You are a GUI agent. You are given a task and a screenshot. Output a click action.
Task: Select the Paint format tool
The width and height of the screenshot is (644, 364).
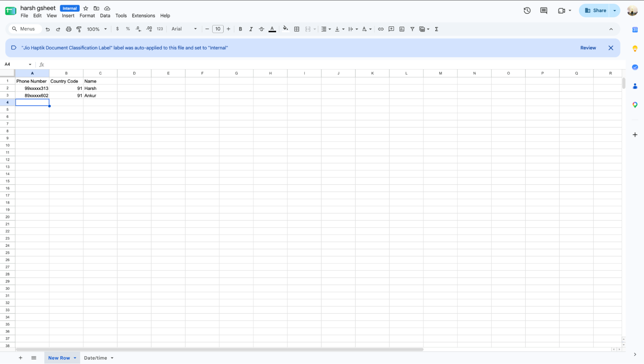pyautogui.click(x=79, y=29)
